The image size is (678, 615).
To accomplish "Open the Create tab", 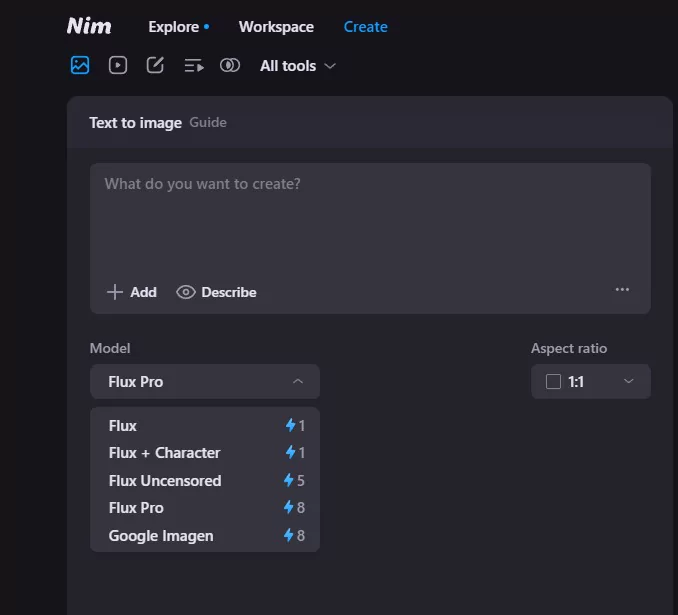I will tap(365, 27).
